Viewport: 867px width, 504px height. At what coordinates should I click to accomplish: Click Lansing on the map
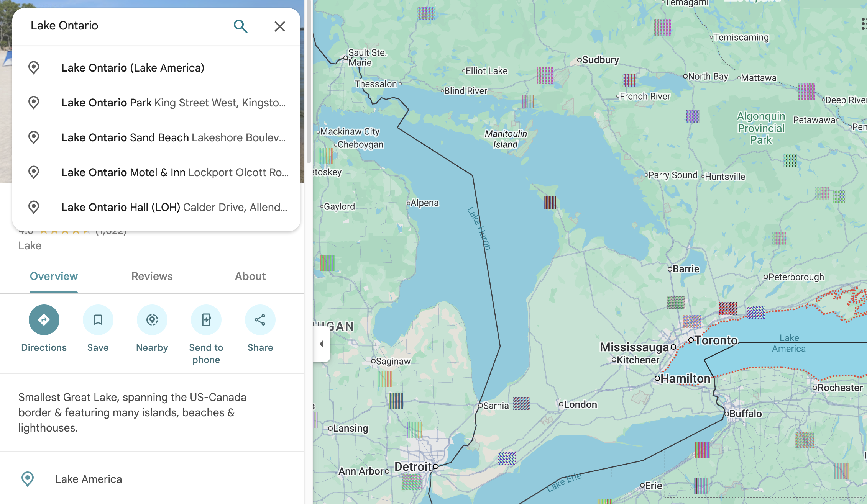coord(351,428)
